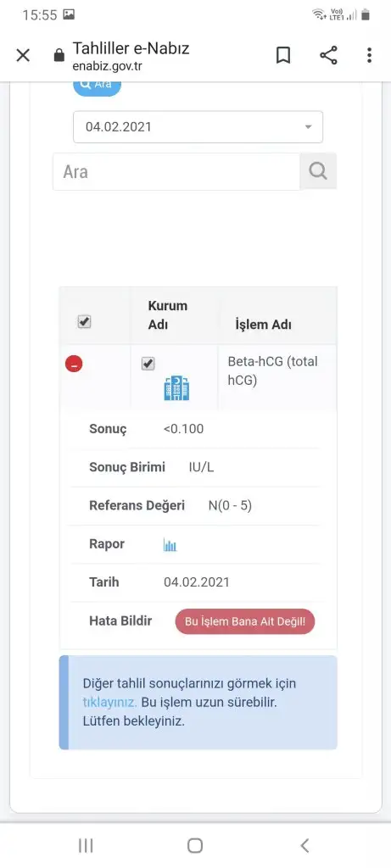
Task: Click the blue hospital building icon
Action: 176,388
